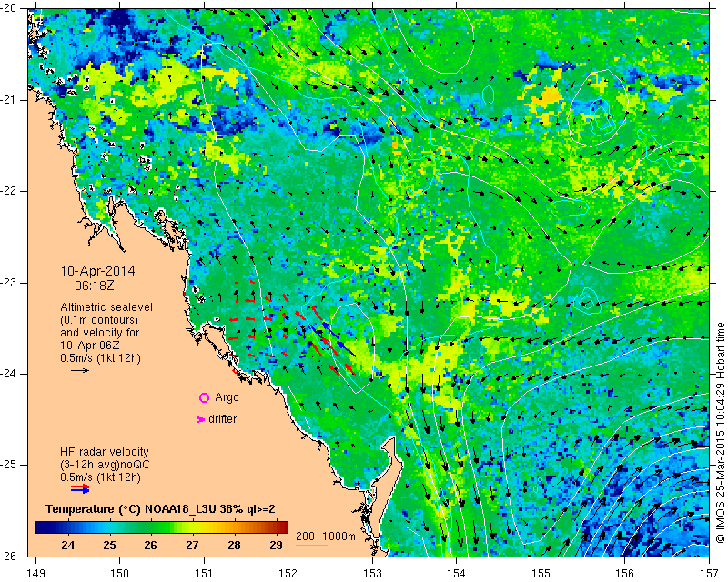This screenshot has width=728, height=582.
Task: Click the color bar value '24'
Action: click(x=67, y=545)
